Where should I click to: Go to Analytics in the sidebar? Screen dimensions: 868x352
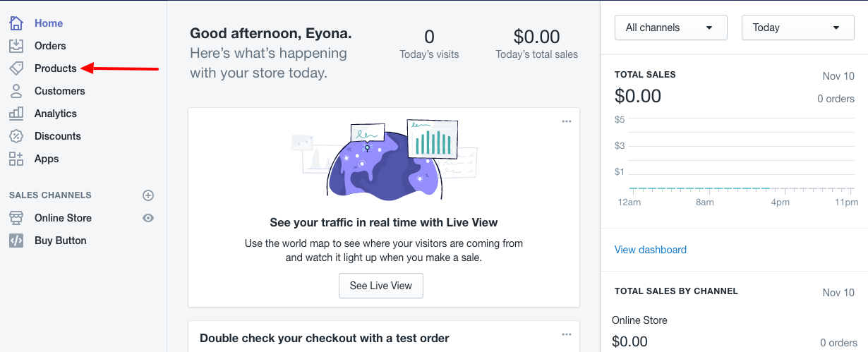tap(55, 114)
